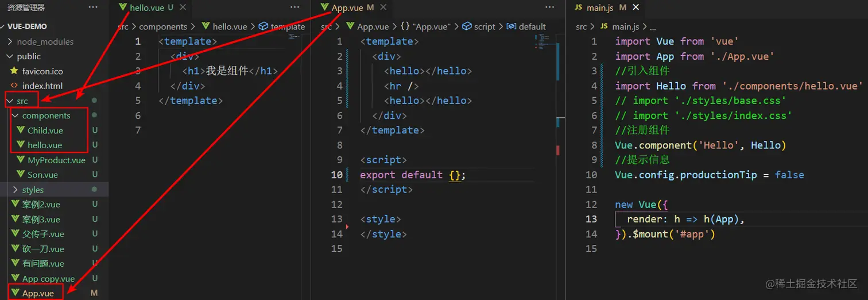Screen dimensions: 868x300
Task: Click 资源管理器 explorer panel title
Action: point(25,7)
